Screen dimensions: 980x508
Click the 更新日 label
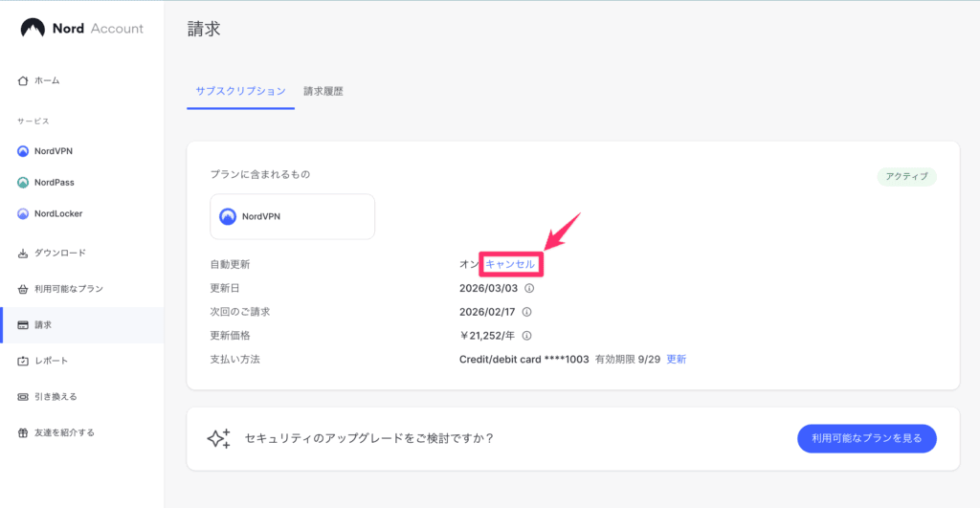[x=225, y=288]
